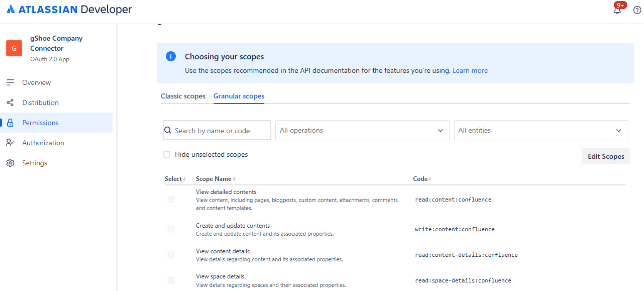This screenshot has height=291, width=644.
Task: Enable Hide unselected scopes
Action: coord(167,154)
